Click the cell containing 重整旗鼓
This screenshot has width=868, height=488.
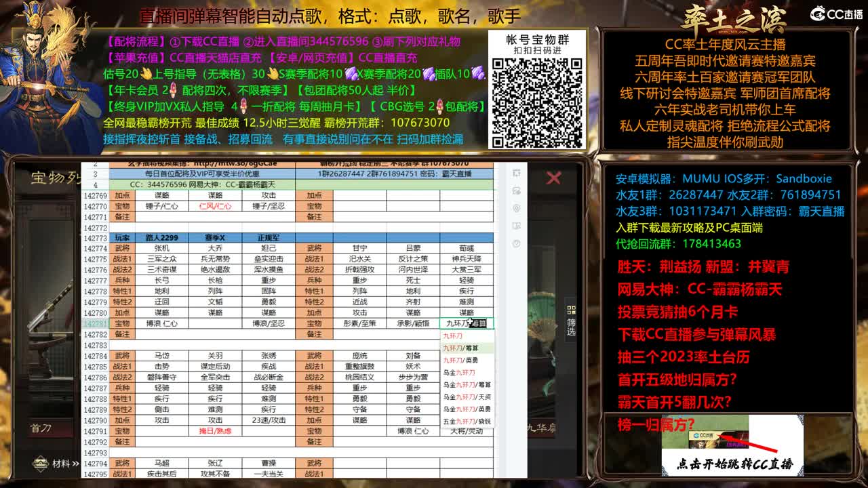pyautogui.click(x=359, y=367)
